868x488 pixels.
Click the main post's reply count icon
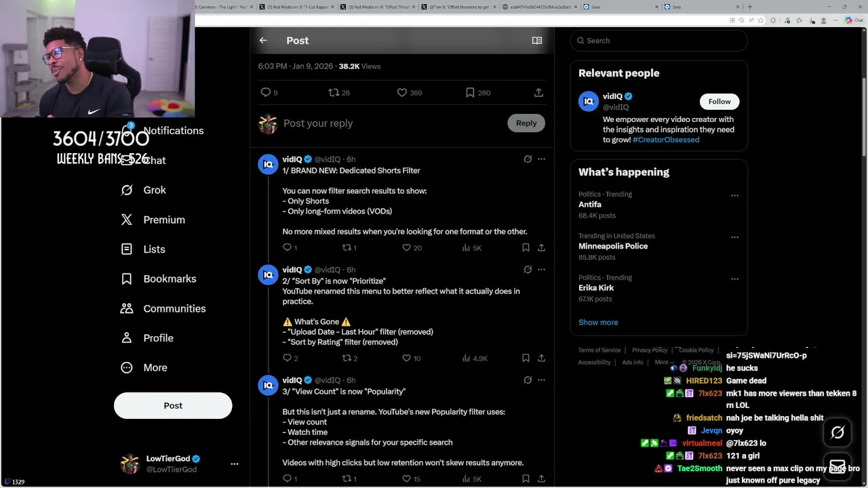266,92
